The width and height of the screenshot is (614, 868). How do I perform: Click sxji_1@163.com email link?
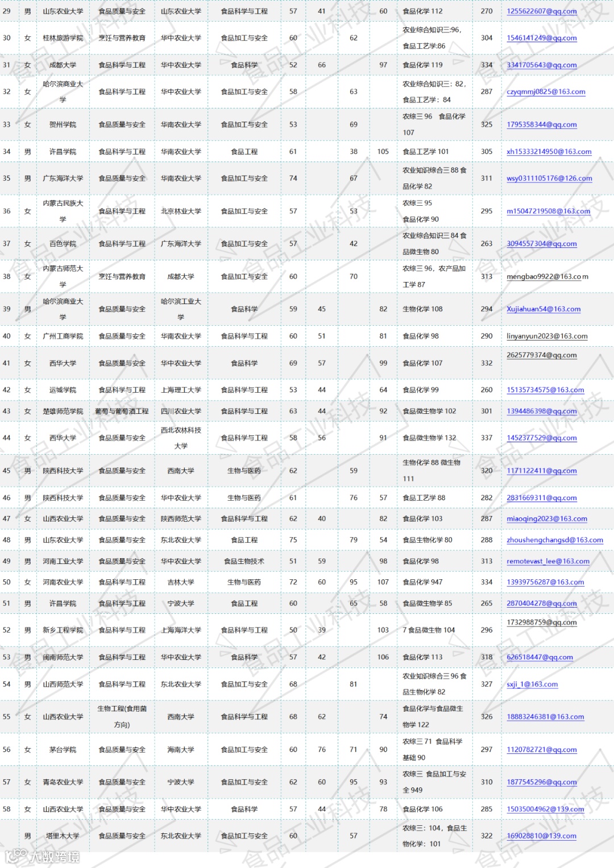(532, 684)
